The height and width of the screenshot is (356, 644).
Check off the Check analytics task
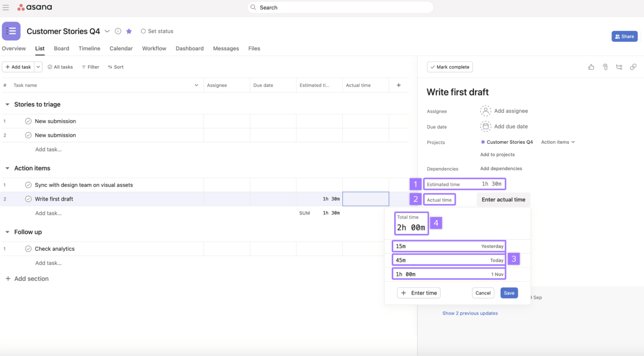pyautogui.click(x=28, y=248)
